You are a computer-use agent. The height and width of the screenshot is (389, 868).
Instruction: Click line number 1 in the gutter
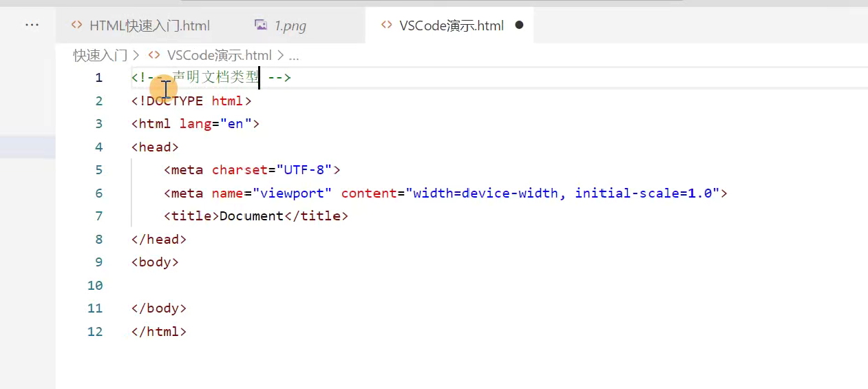(98, 78)
